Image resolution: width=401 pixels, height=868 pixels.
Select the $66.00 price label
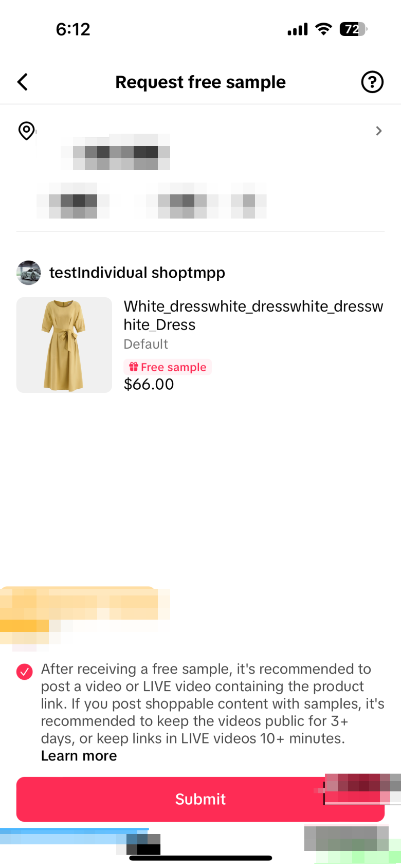click(149, 384)
